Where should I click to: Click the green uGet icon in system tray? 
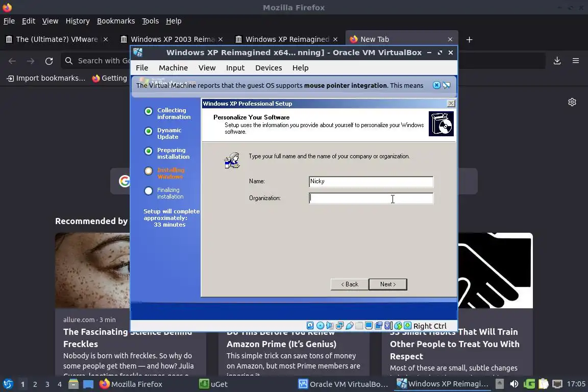(x=529, y=384)
